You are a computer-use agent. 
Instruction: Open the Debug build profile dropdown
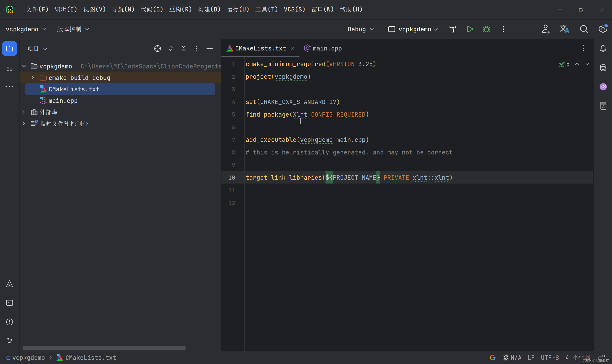point(361,29)
